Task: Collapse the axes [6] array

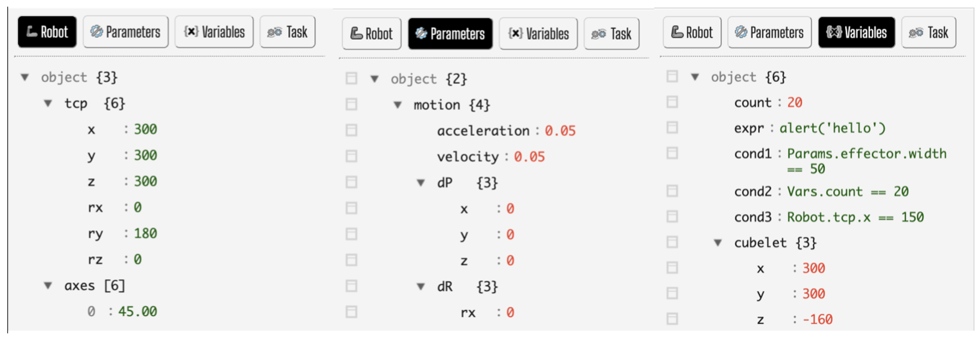Action: (x=48, y=285)
